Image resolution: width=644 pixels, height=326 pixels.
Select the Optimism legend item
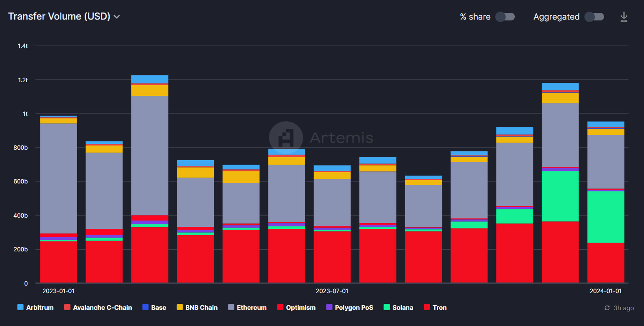tap(301, 308)
